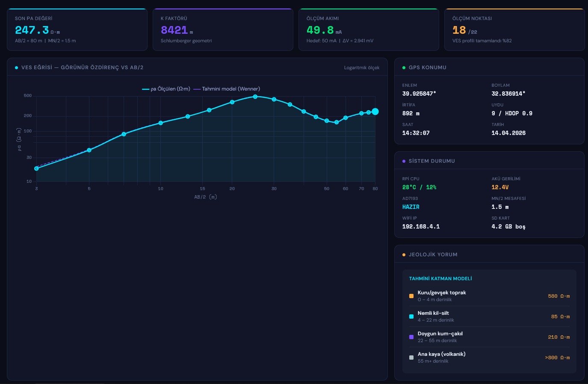Click the ÖLÇÜM NOKTASI 18/22 counter

464,30
